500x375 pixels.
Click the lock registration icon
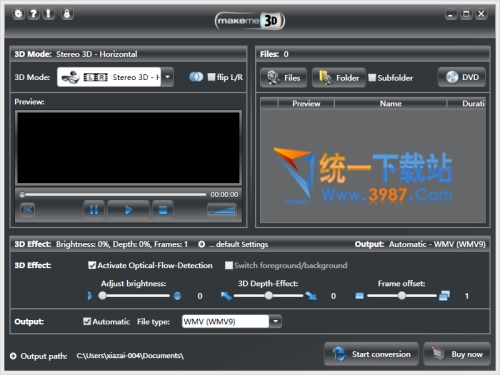tap(67, 14)
